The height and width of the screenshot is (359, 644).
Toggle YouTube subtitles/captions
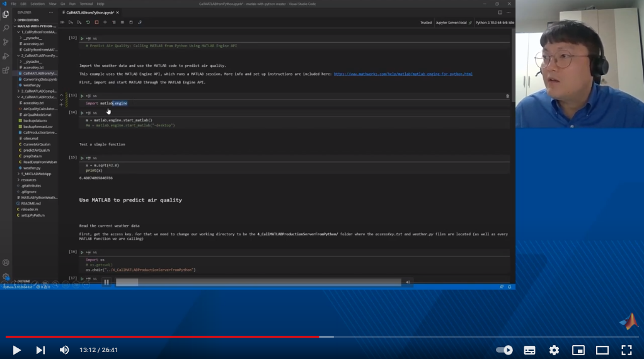pyautogui.click(x=529, y=350)
